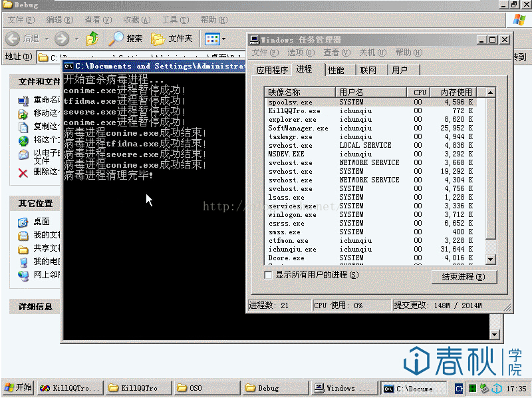Click the rename (重命名) task icon in sidebar
Screen dimensions: 532x398
tap(23, 100)
